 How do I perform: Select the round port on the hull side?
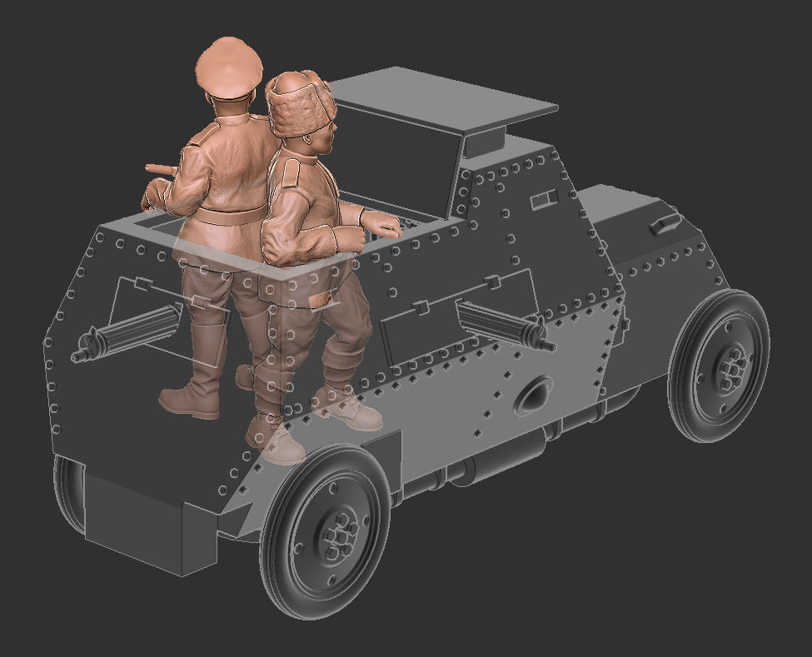pos(534,394)
